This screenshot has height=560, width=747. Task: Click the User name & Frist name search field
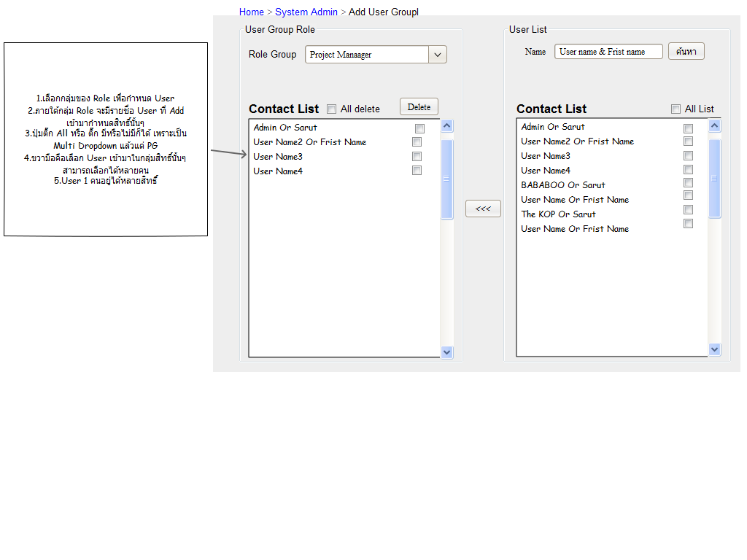pos(608,52)
